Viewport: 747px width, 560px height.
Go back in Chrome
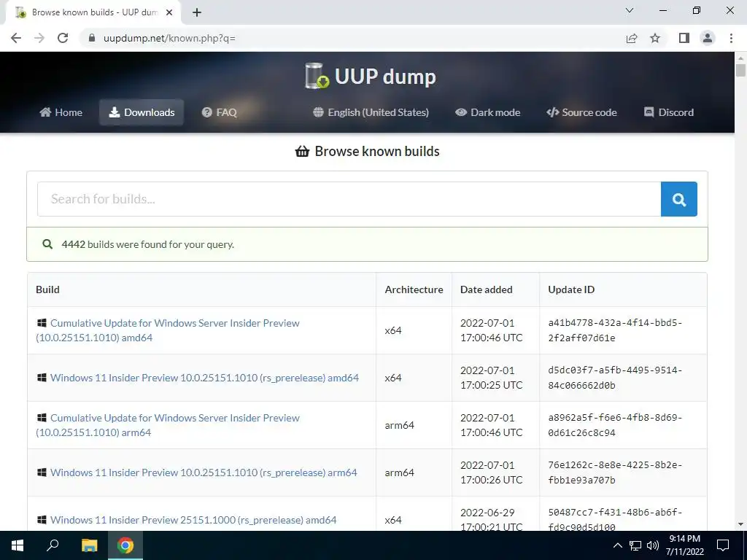pos(16,38)
